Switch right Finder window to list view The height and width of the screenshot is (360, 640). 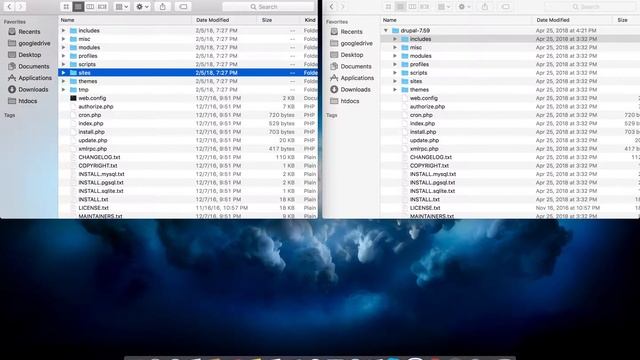(x=400, y=7)
